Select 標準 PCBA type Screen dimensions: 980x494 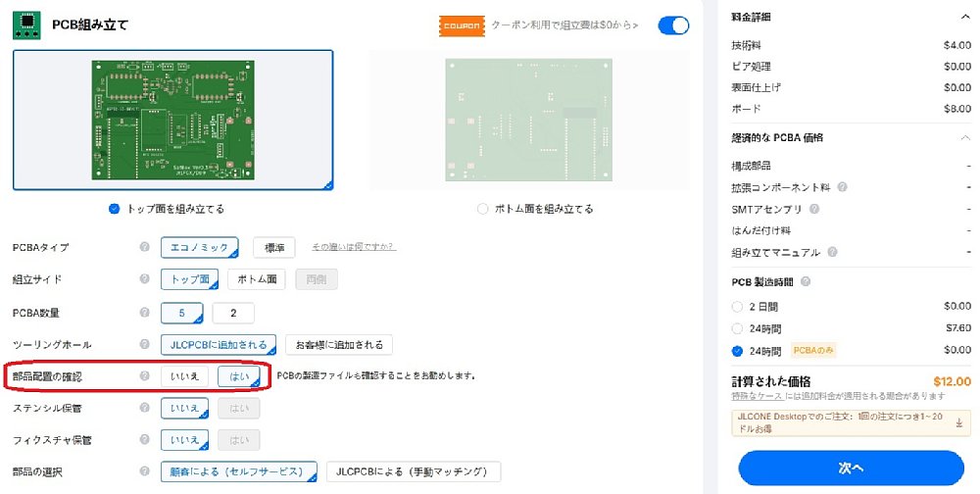tap(274, 248)
